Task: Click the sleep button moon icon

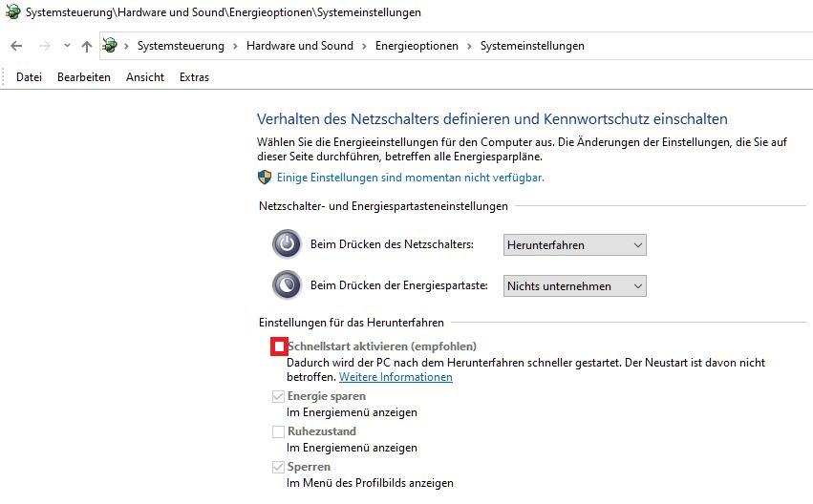Action: pos(287,284)
